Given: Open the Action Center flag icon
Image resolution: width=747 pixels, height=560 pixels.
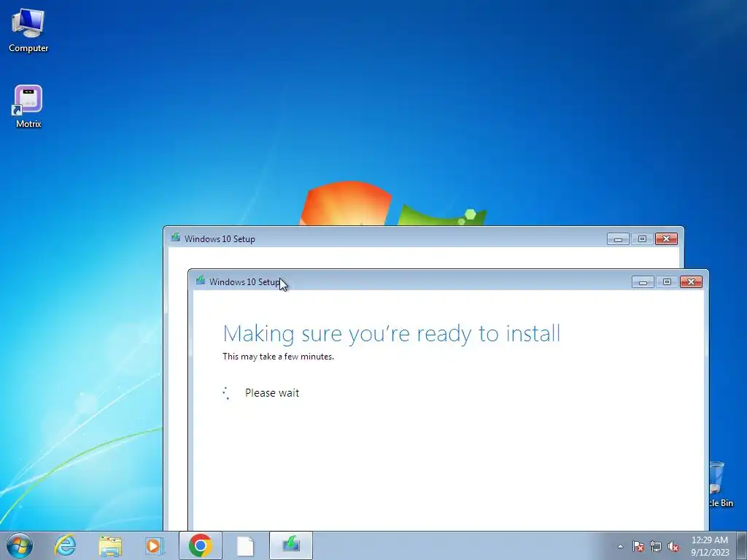Looking at the screenshot, I should click(x=638, y=546).
